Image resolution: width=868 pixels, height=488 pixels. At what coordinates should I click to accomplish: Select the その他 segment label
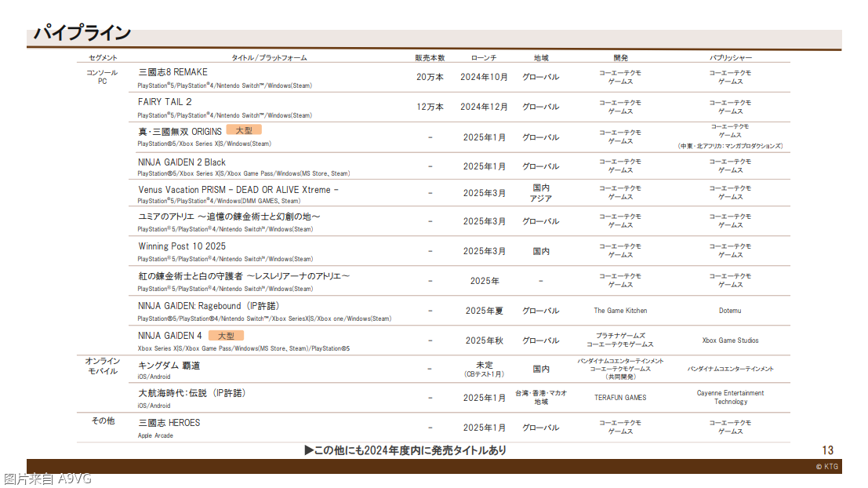click(x=103, y=421)
